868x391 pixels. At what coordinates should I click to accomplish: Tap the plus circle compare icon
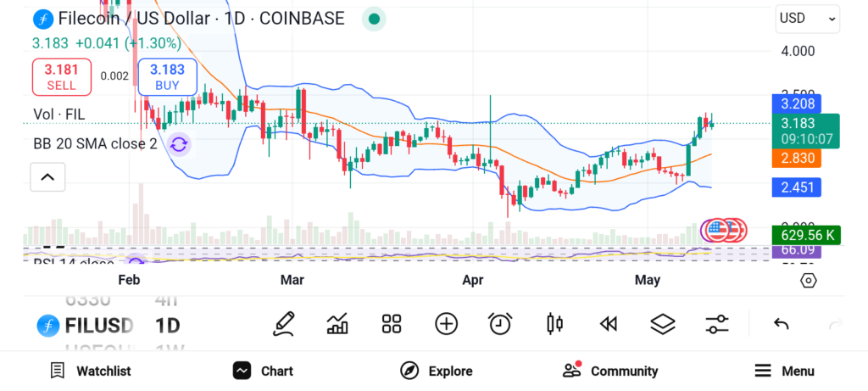[446, 323]
